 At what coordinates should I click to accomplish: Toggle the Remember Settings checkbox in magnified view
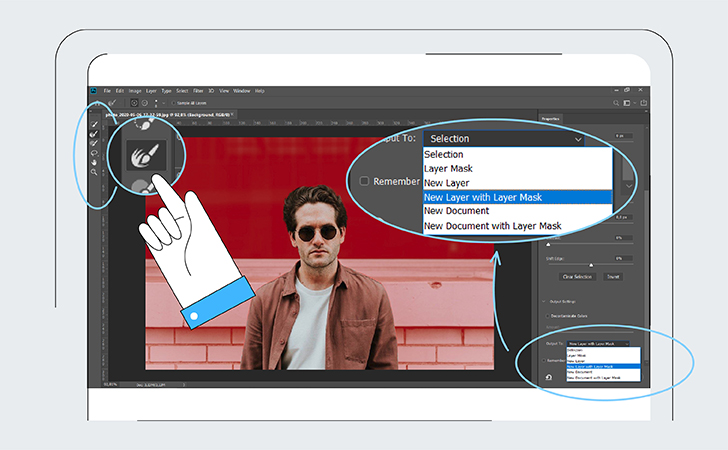(365, 181)
